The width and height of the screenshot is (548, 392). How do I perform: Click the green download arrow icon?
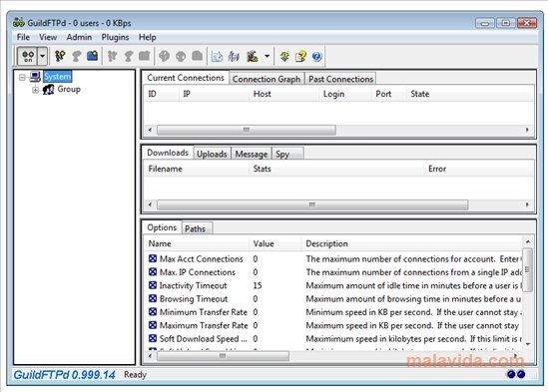point(284,56)
